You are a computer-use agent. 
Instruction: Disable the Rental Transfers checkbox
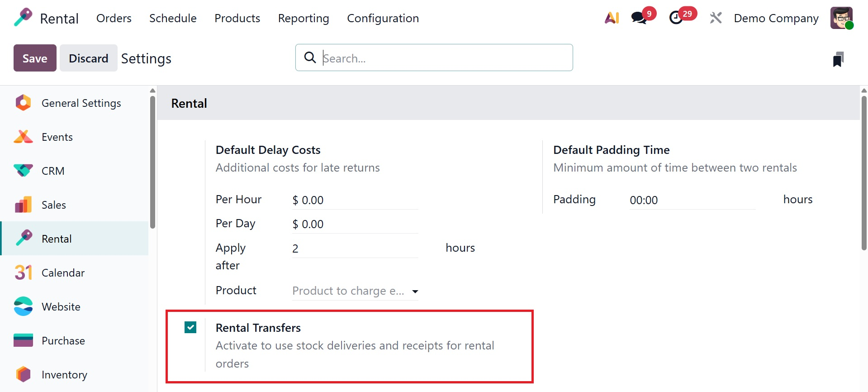coord(190,327)
